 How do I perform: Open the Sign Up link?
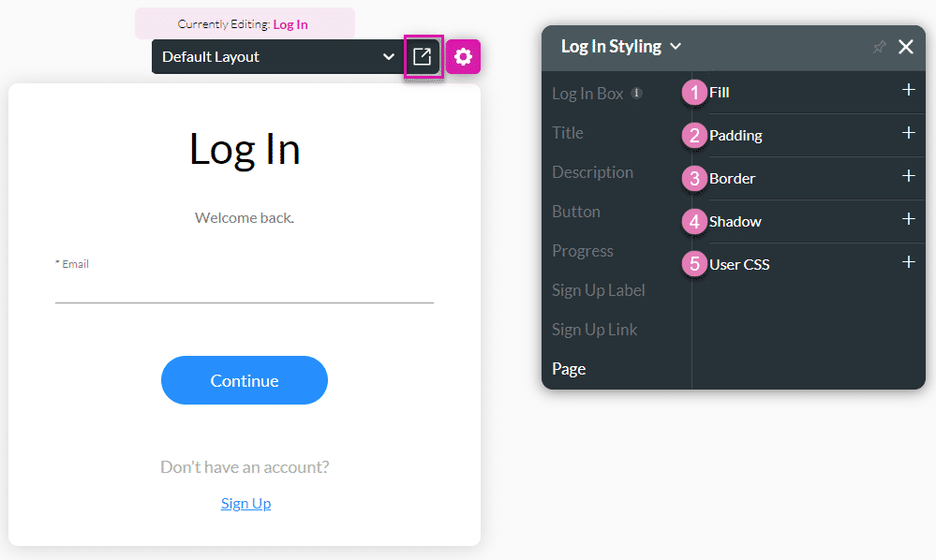click(x=245, y=503)
